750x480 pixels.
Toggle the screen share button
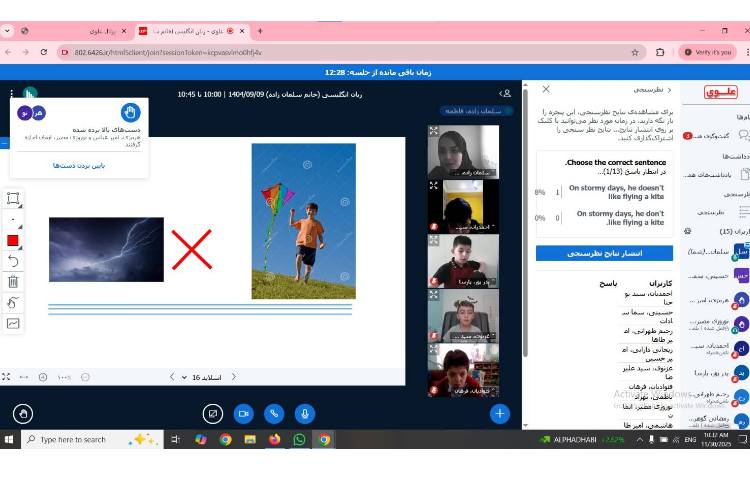pyautogui.click(x=212, y=413)
